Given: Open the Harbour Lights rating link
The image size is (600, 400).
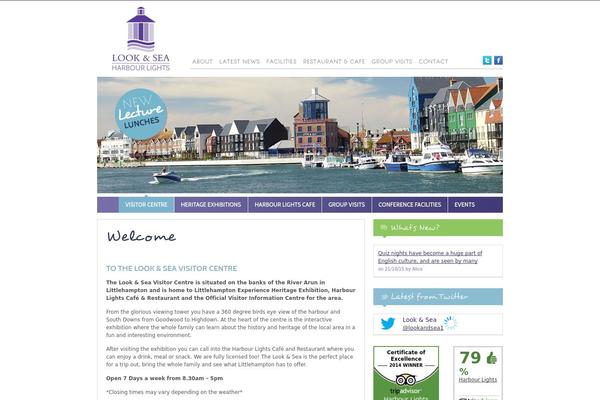Looking at the screenshot, I should (x=478, y=379).
